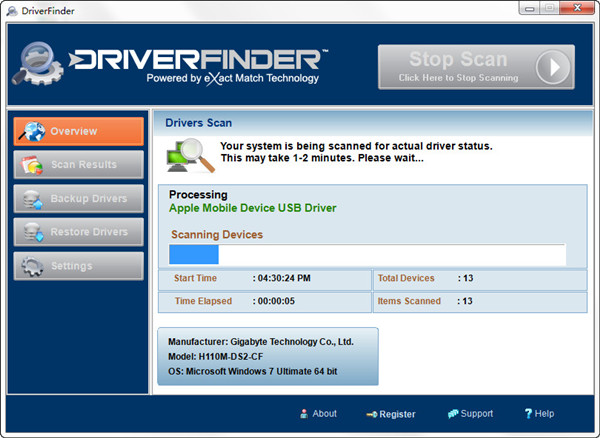Click the person icon beside About

click(x=304, y=414)
